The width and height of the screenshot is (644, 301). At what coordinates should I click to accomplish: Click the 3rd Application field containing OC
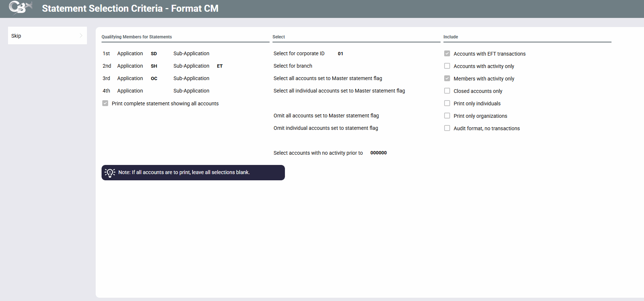click(x=154, y=79)
